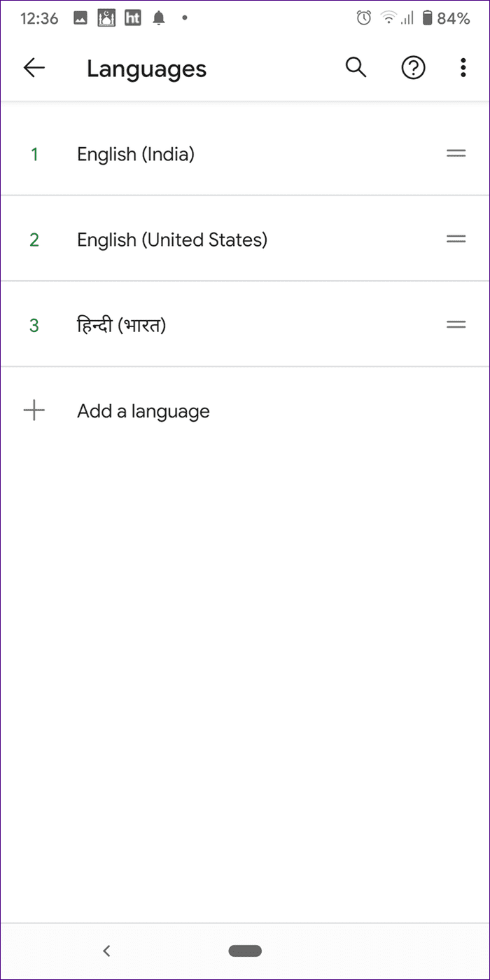Screen dimensions: 490x980
Task: Tap the system navigation back chevron
Action: coord(106,951)
